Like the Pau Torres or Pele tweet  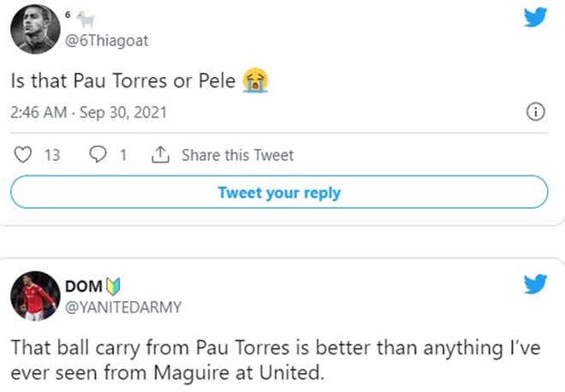(x=25, y=156)
